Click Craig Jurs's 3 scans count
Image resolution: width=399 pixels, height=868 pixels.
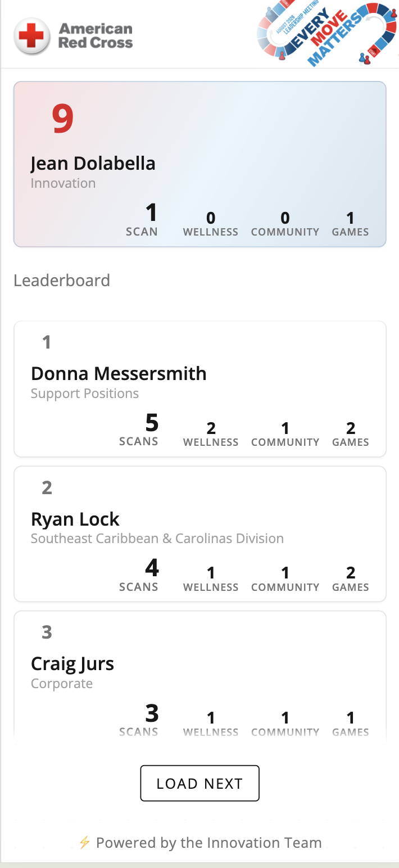click(139, 720)
